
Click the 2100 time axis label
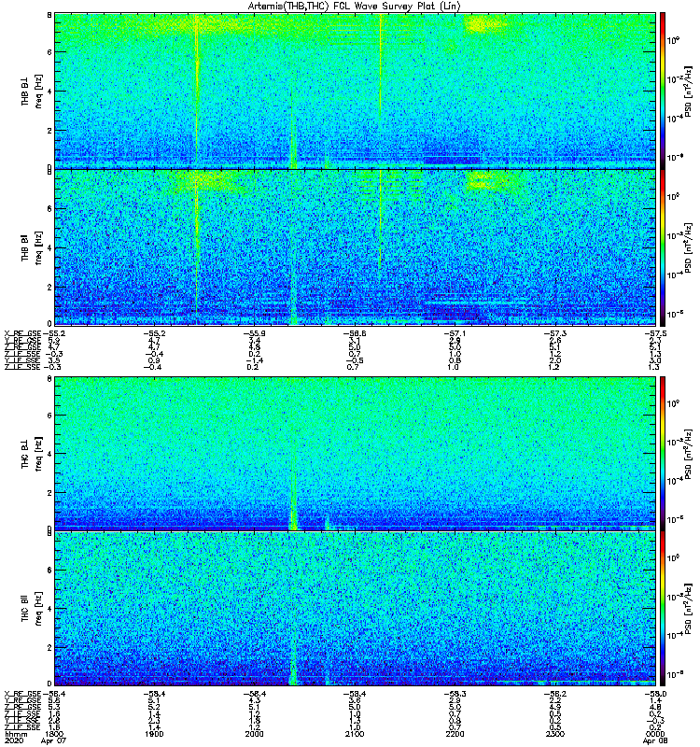click(x=355, y=734)
